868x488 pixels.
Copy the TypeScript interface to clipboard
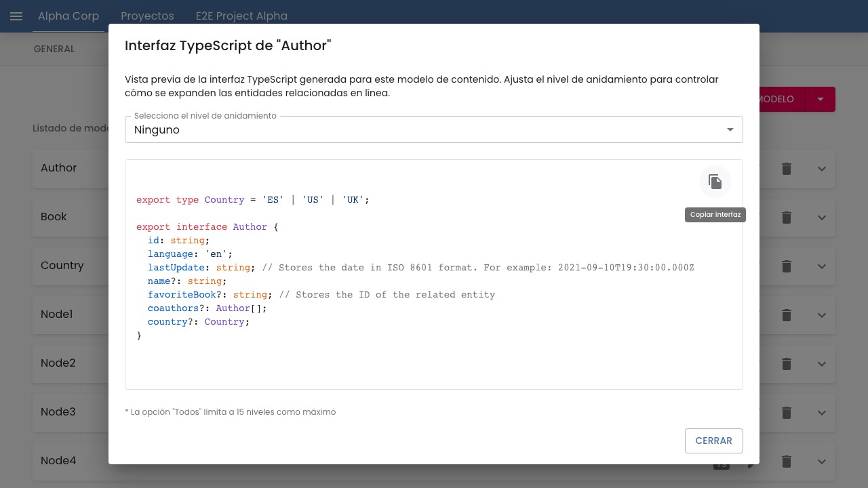[x=715, y=182]
